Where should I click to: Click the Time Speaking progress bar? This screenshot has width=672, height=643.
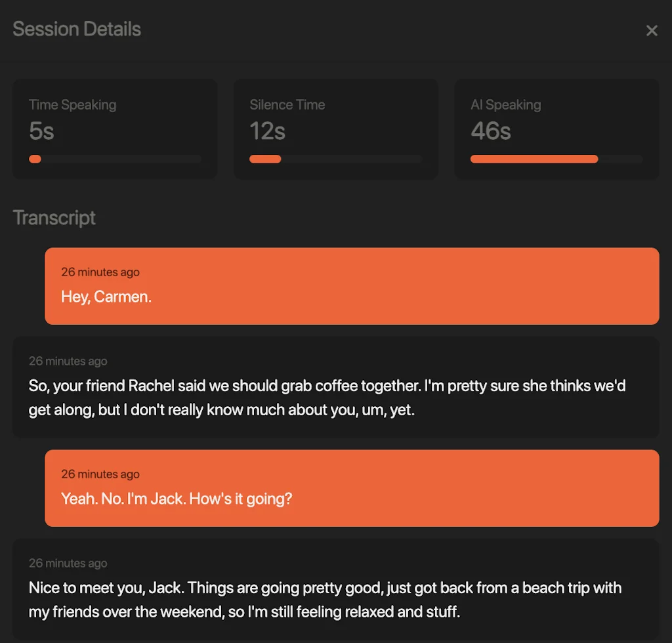pyautogui.click(x=115, y=159)
